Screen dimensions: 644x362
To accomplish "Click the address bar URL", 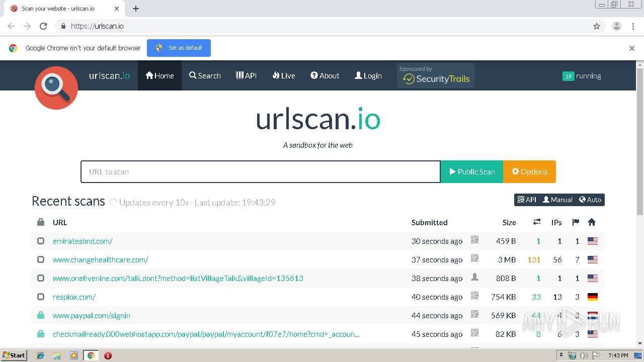I will (97, 26).
